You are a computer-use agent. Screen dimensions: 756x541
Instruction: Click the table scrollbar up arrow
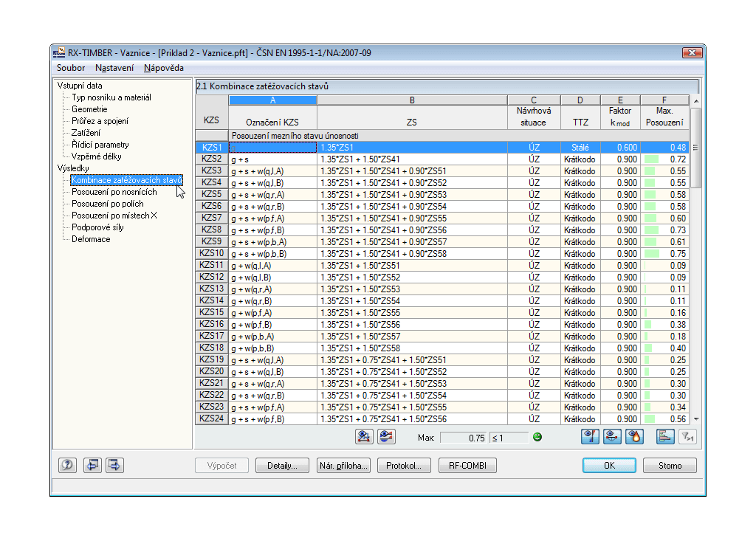[695, 101]
